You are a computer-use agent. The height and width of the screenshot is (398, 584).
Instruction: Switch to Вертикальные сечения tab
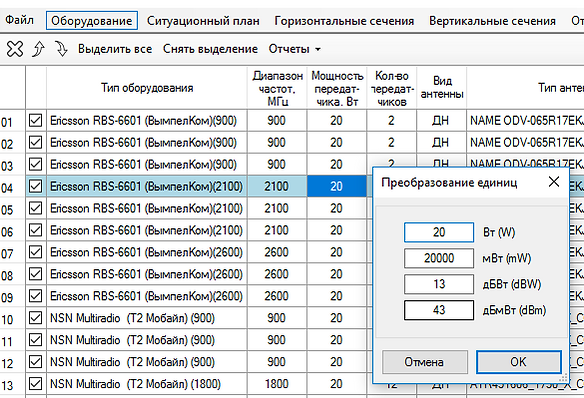(x=492, y=20)
